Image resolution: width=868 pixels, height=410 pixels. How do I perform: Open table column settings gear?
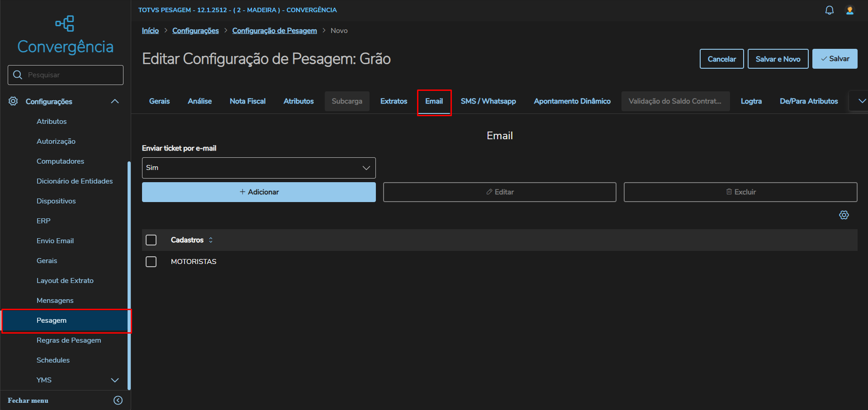844,215
